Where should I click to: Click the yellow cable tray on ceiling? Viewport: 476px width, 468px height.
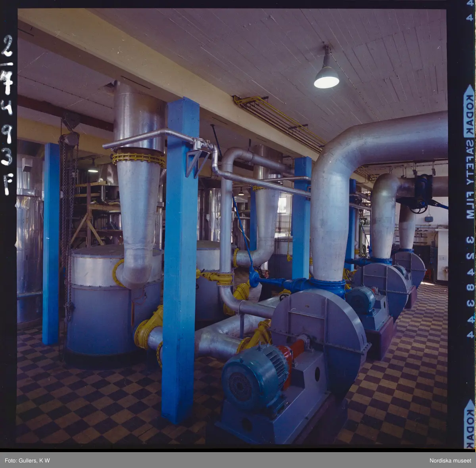[x=278, y=119]
